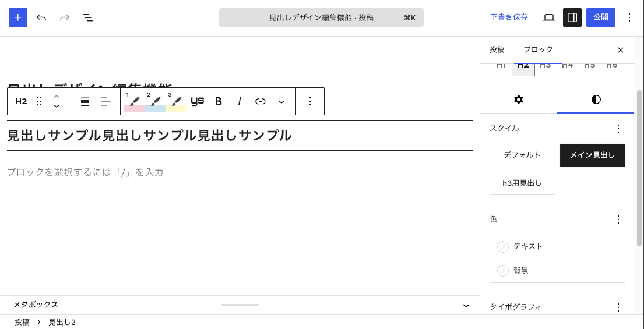Expand the メタボックス panel
This screenshot has width=644, height=329.
coord(466,305)
